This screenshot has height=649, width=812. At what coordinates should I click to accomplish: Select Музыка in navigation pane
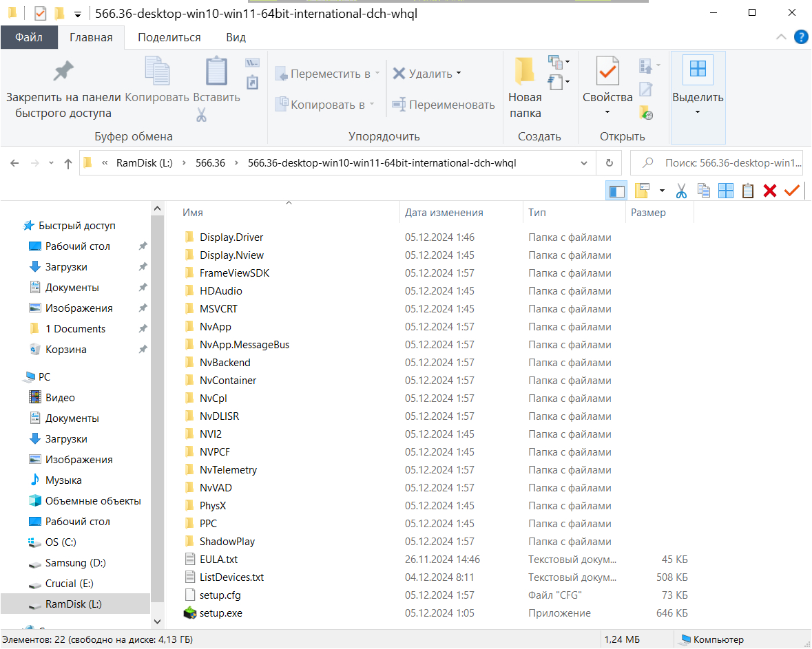[x=63, y=480]
